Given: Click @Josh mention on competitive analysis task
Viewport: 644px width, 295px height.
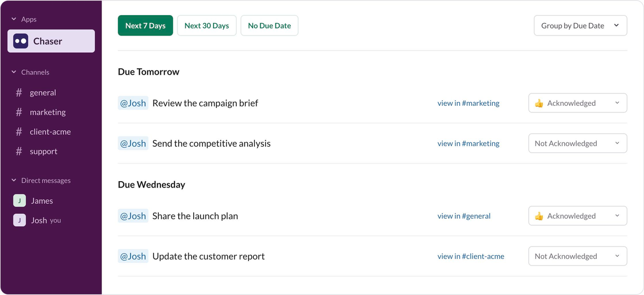Looking at the screenshot, I should pos(133,143).
